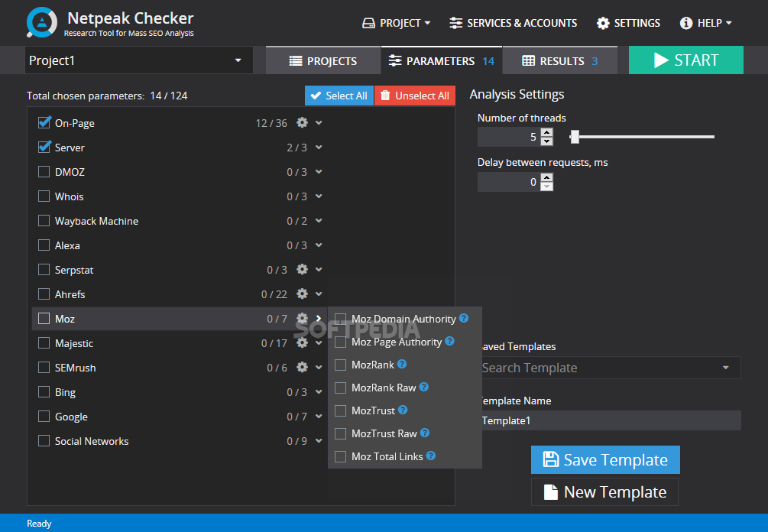Tick the Wayback Machine checkbox
The image size is (768, 532).
pos(44,220)
